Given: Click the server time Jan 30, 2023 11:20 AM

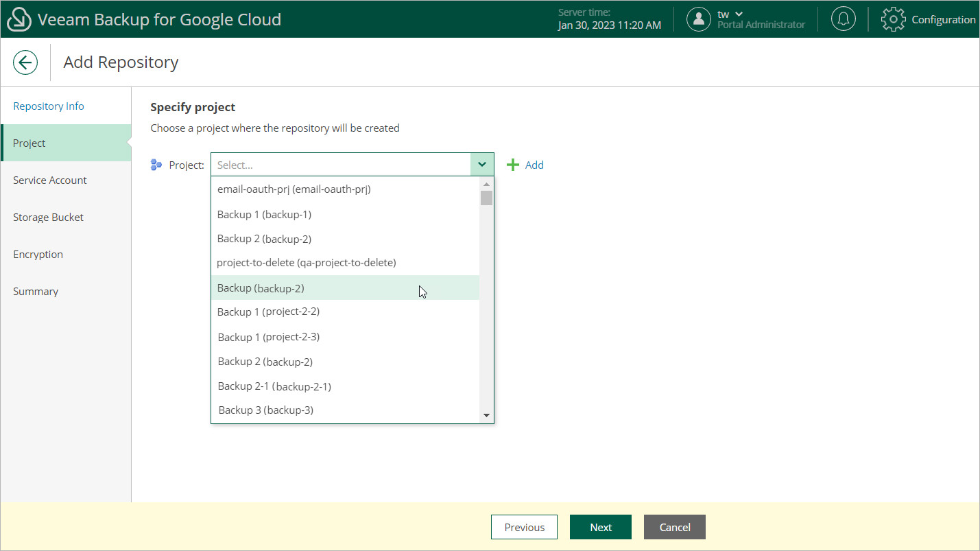Looking at the screenshot, I should point(610,25).
